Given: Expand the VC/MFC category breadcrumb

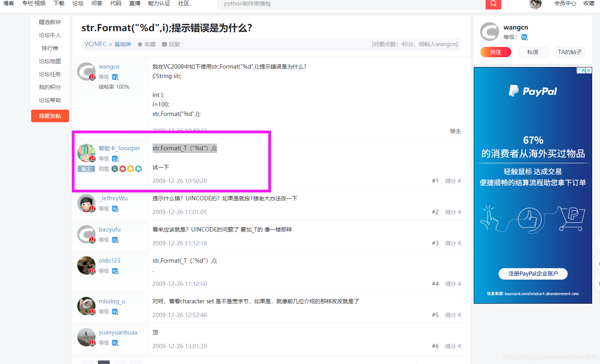Looking at the screenshot, I should [x=95, y=44].
